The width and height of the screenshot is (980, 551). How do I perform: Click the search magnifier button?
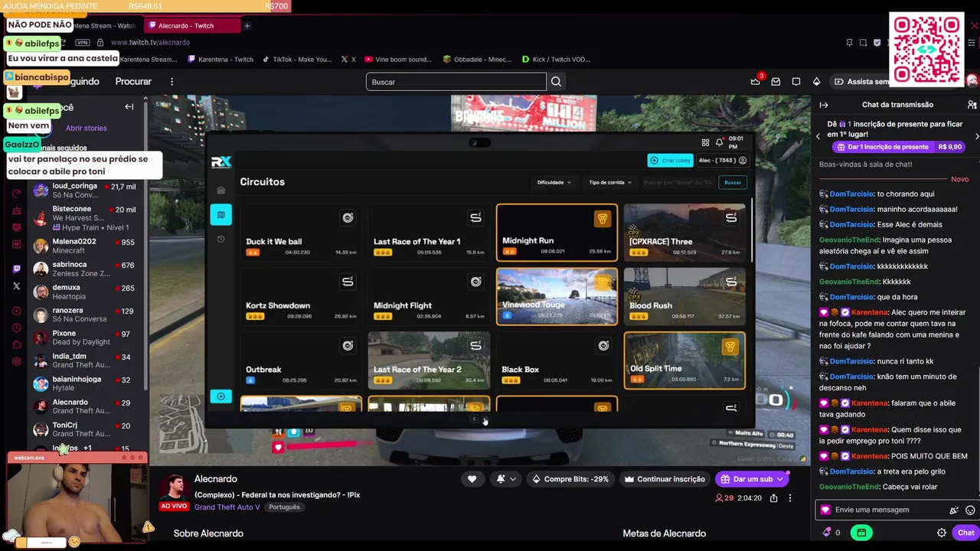(x=557, y=82)
